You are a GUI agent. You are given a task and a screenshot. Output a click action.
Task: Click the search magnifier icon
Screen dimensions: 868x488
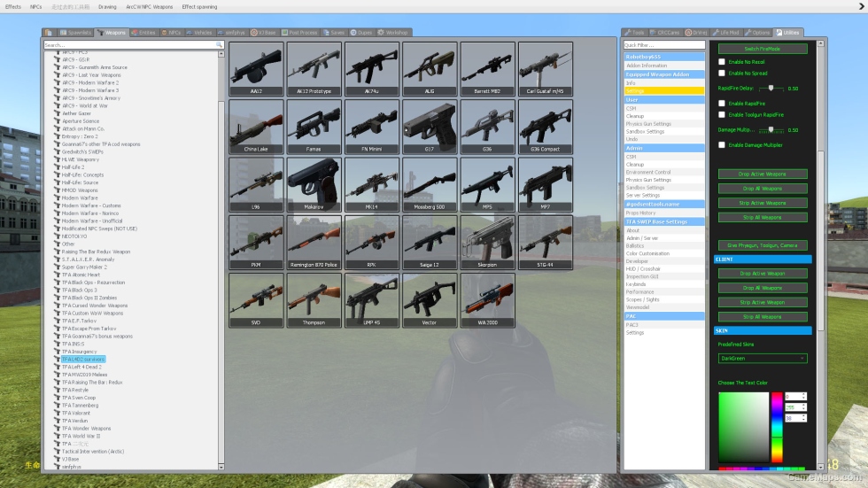click(220, 45)
